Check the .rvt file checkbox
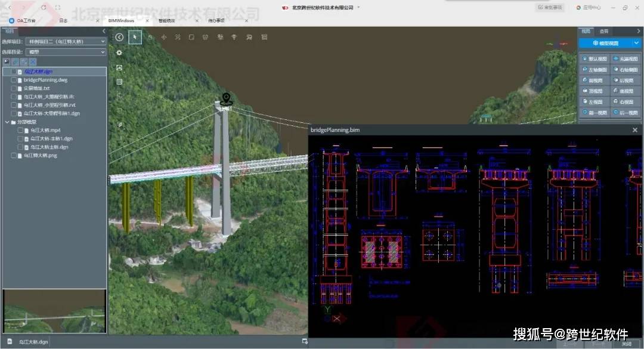Screen dimensions: 644x349 click(14, 105)
